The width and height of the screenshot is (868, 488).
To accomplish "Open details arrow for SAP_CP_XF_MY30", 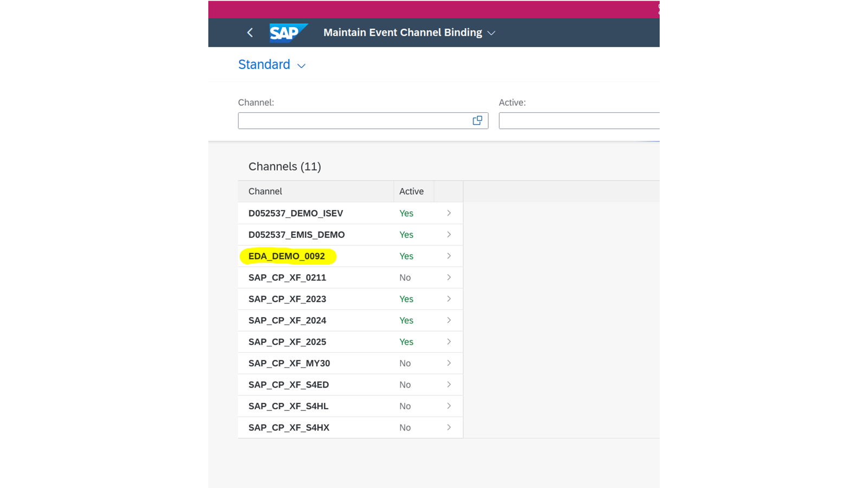I will pyautogui.click(x=449, y=363).
